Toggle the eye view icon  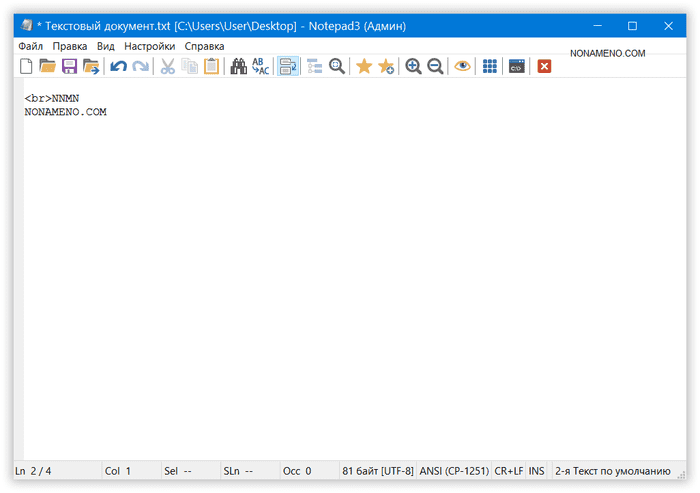[462, 66]
